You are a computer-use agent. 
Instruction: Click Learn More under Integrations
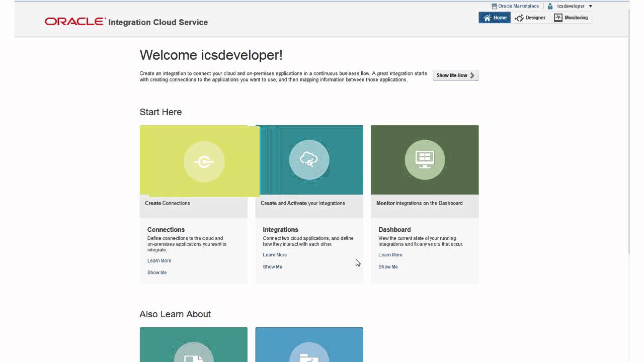tap(275, 255)
